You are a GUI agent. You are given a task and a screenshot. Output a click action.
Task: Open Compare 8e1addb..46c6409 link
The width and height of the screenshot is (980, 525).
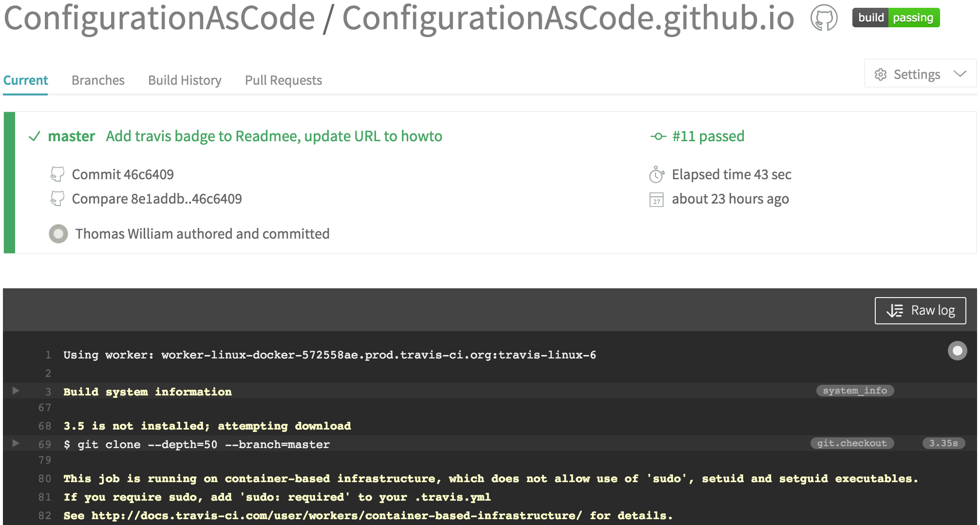tap(157, 199)
